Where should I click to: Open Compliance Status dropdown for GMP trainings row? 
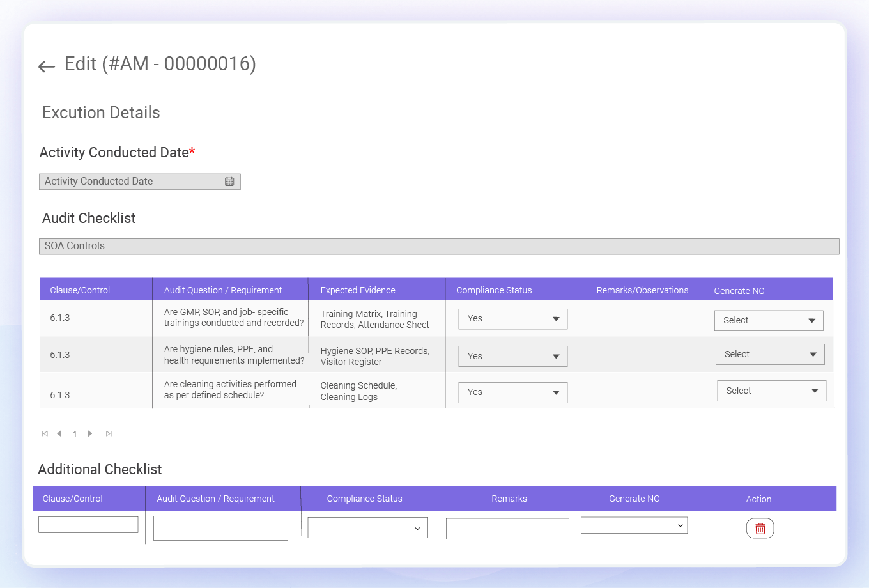click(513, 319)
